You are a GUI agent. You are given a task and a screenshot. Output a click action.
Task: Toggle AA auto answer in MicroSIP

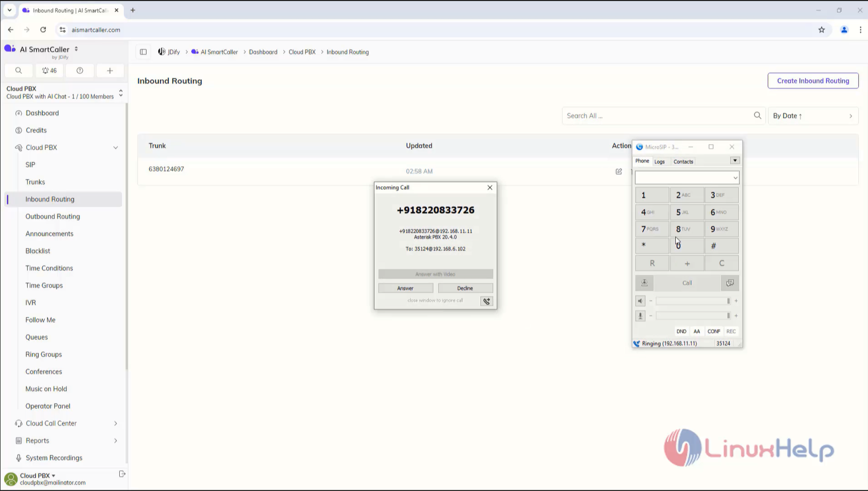point(697,331)
